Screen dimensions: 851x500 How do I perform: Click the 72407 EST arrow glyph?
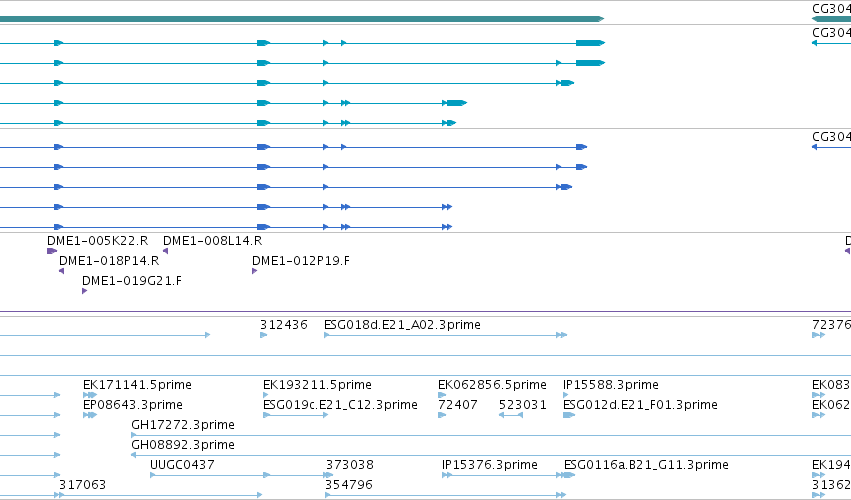442,415
